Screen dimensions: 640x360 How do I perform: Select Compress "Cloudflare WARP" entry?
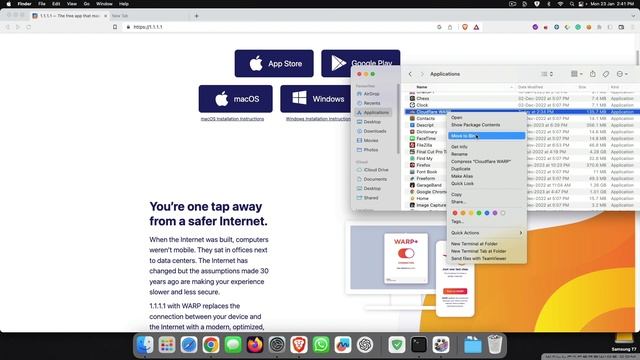[x=481, y=161]
